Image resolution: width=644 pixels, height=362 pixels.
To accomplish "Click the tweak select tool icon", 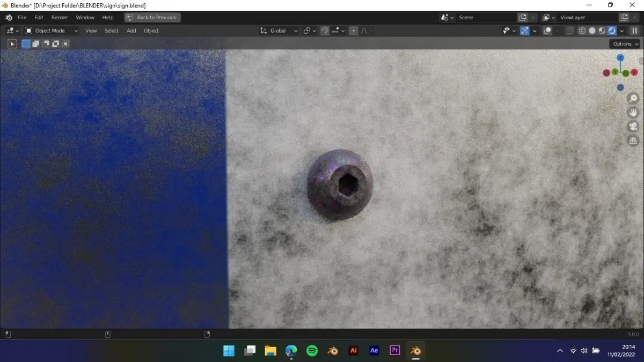I will click(12, 43).
